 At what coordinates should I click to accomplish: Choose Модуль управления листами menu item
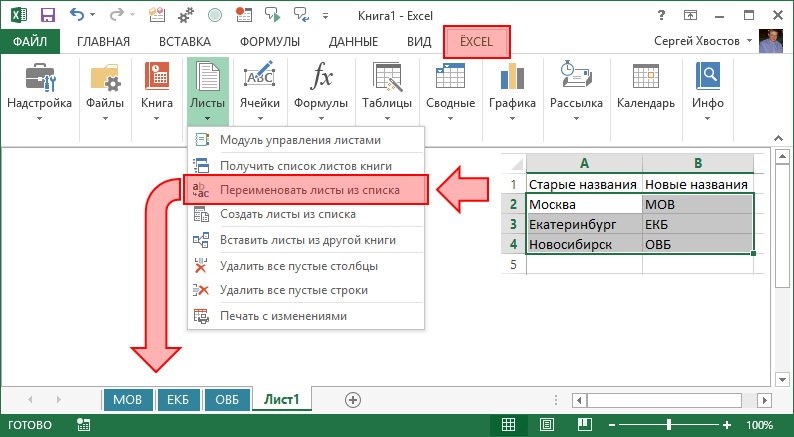[x=306, y=140]
